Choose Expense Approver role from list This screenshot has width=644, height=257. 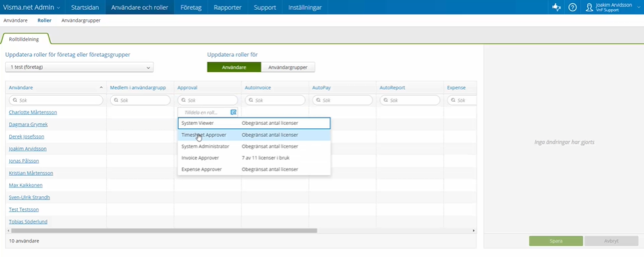click(254, 169)
